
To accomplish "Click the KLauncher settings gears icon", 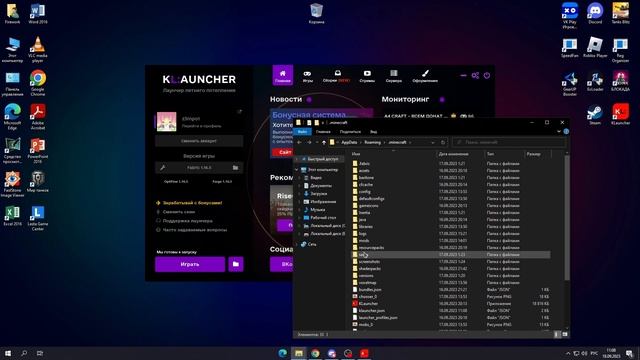I will 475,76.
